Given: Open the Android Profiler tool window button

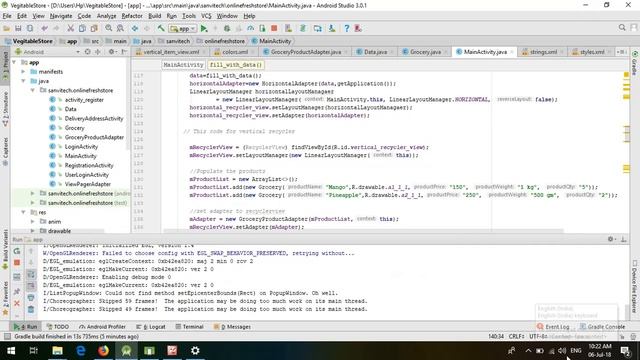Looking at the screenshot, I should 102,327.
